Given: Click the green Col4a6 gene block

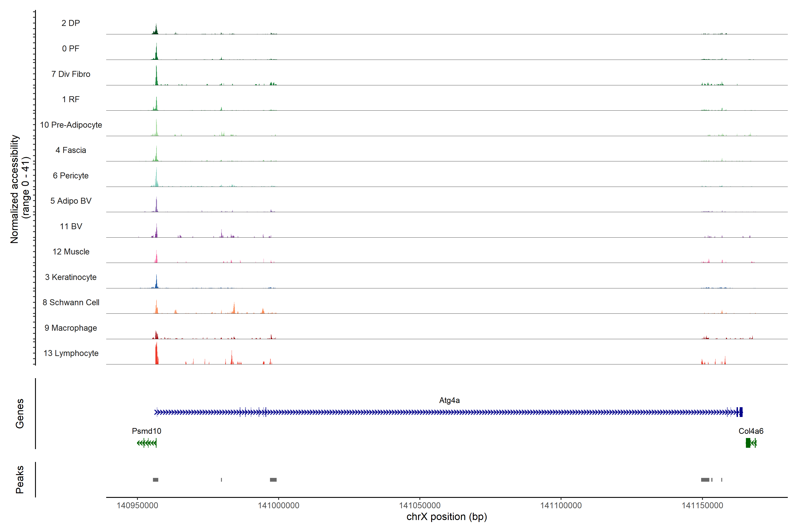Looking at the screenshot, I should pos(748,443).
